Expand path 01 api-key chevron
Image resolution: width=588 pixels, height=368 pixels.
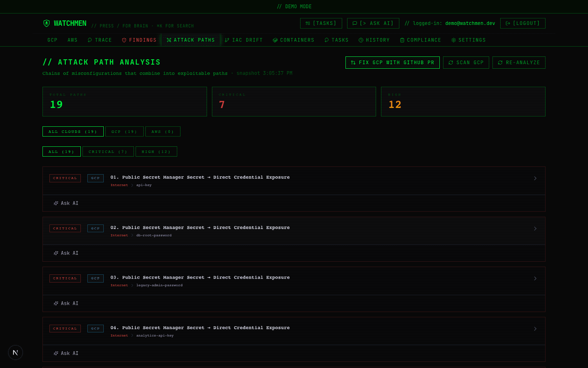tap(535, 178)
